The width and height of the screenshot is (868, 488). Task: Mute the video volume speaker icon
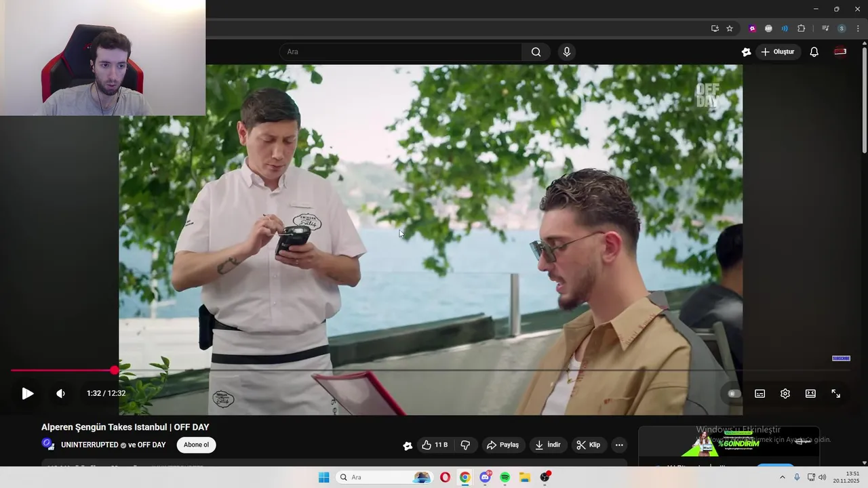click(x=60, y=394)
